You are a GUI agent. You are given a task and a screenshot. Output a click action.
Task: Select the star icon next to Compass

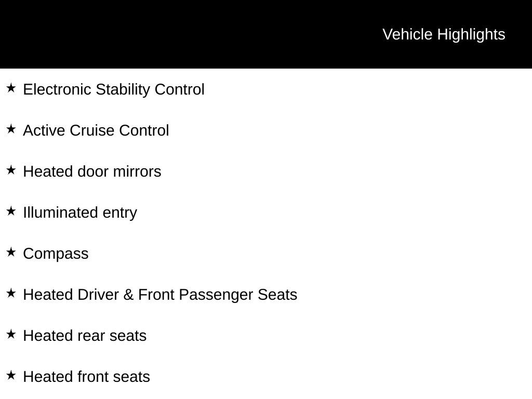coord(11,252)
